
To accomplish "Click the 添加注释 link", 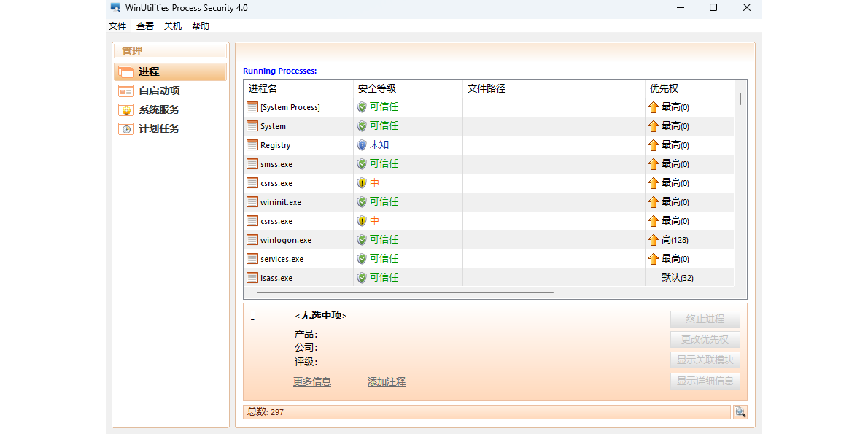I will pos(386,381).
